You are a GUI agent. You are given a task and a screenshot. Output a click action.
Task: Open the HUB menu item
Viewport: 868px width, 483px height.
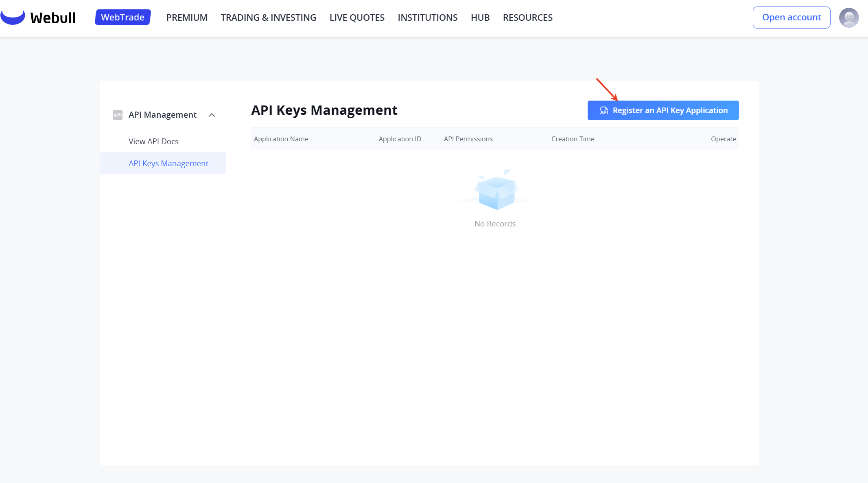tap(480, 18)
